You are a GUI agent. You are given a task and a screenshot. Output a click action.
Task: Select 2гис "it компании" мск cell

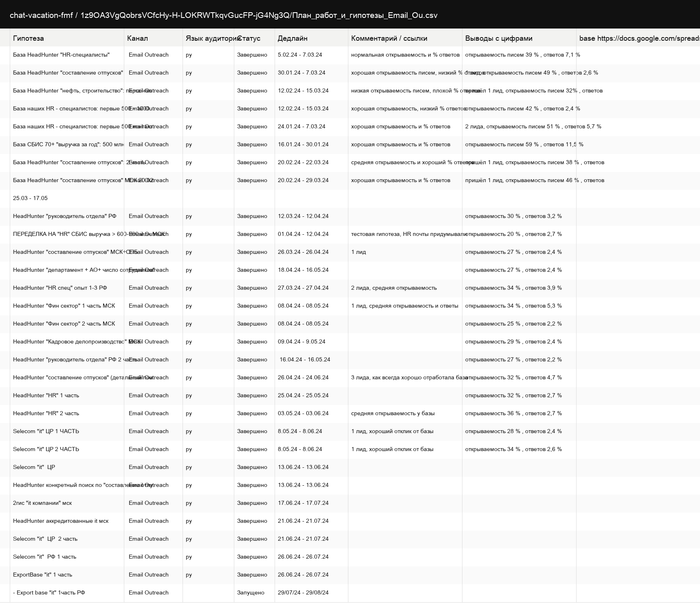[x=42, y=503]
